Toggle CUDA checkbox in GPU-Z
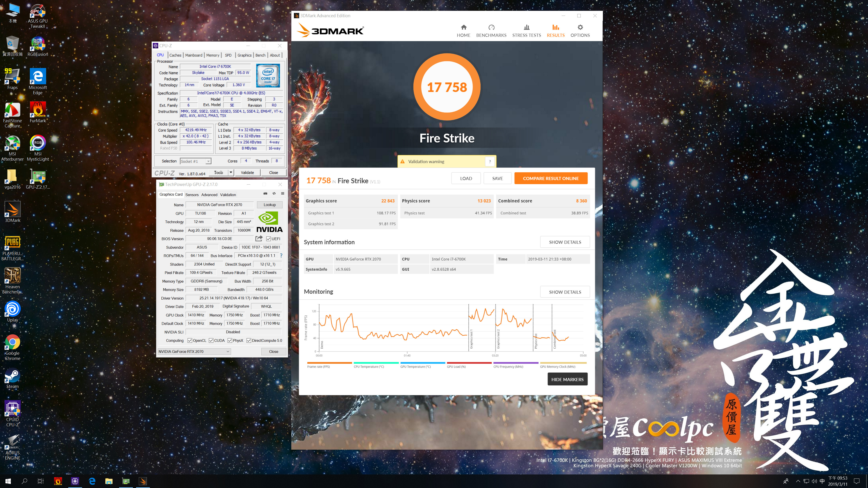This screenshot has width=868, height=488. [x=211, y=340]
